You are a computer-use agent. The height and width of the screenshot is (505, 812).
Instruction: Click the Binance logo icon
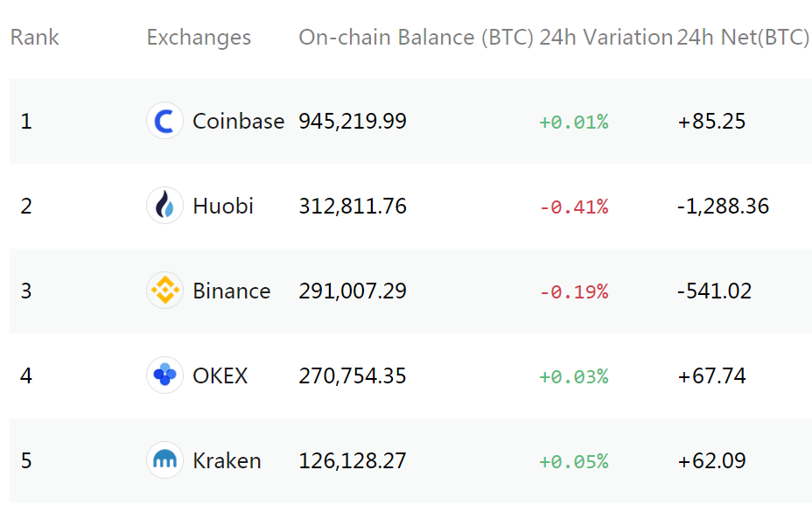click(x=164, y=291)
